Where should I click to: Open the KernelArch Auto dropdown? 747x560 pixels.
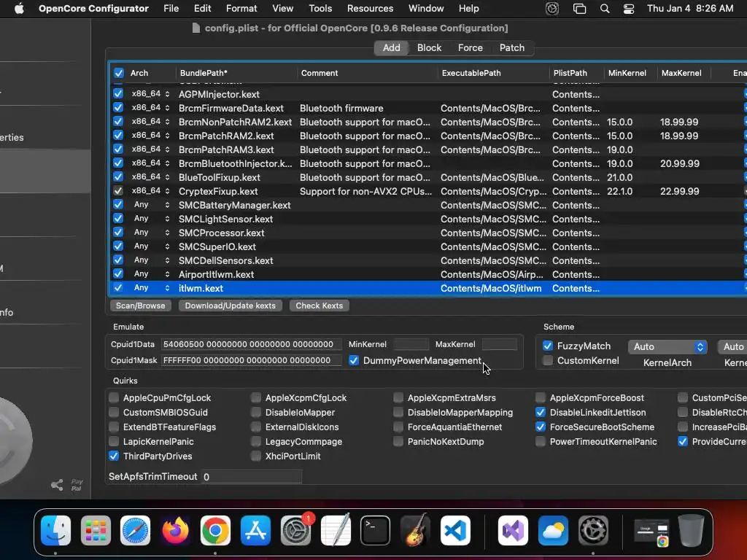pyautogui.click(x=667, y=346)
